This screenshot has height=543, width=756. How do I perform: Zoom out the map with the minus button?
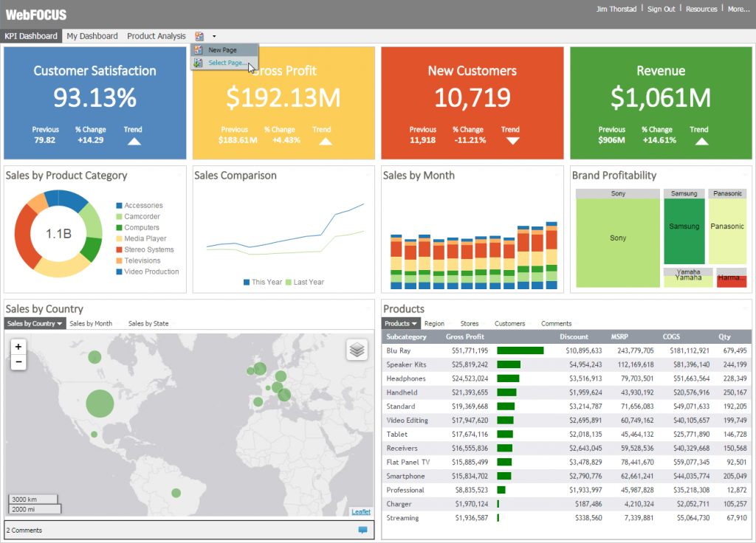pos(18,362)
